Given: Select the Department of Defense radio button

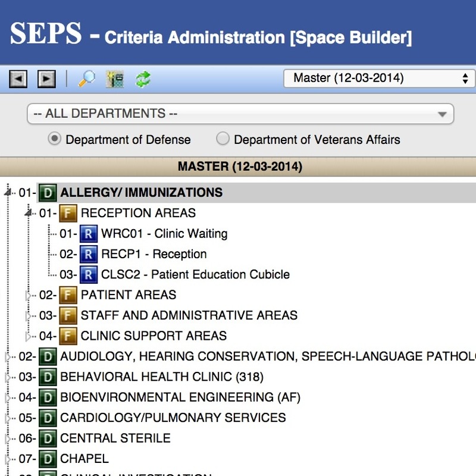Looking at the screenshot, I should click(55, 139).
